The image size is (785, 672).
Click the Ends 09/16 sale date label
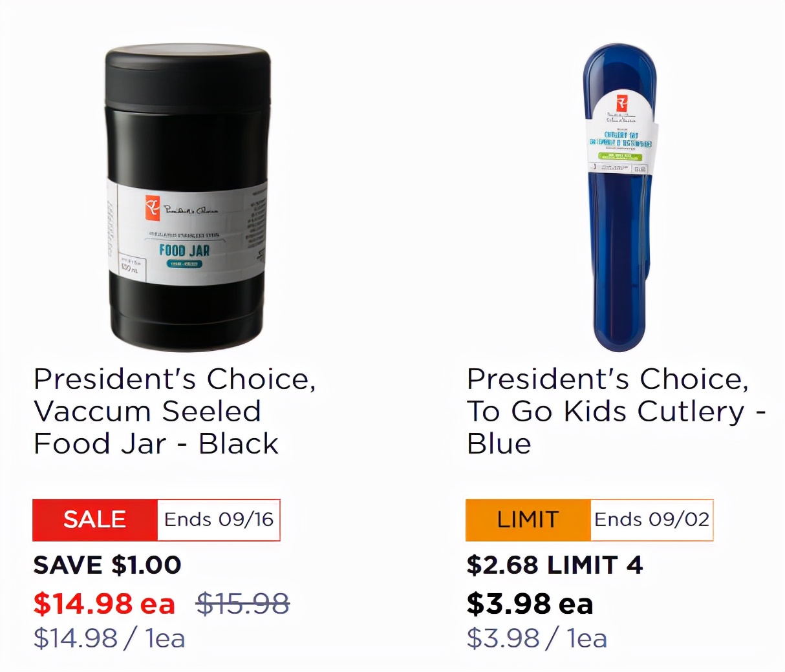point(219,520)
